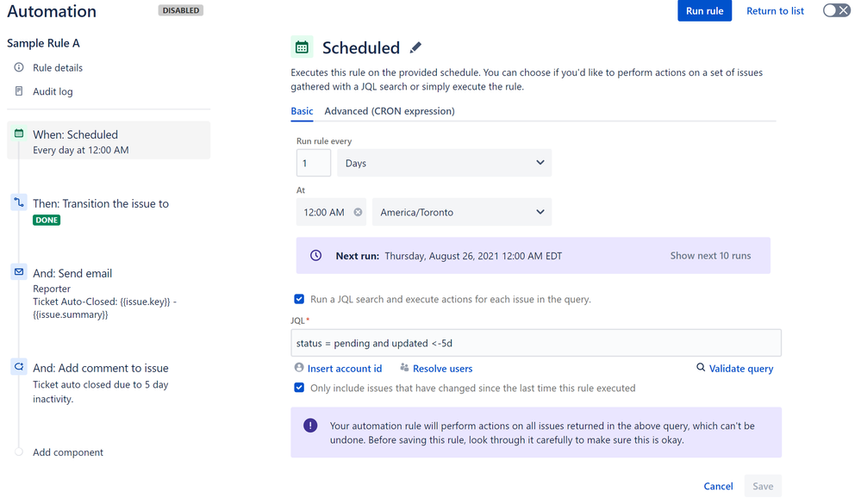Image resolution: width=861 pixels, height=504 pixels.
Task: Click the DONE status lozenge
Action: point(47,220)
